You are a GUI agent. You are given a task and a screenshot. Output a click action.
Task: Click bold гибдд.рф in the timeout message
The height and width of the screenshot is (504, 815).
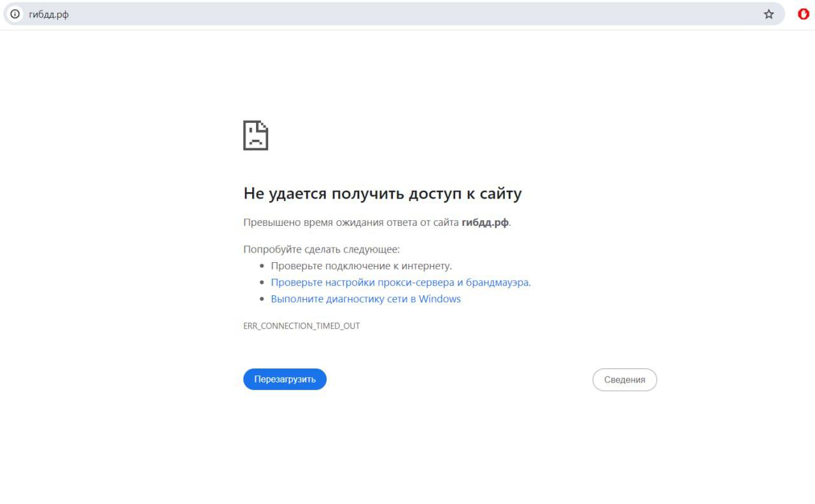click(x=485, y=223)
